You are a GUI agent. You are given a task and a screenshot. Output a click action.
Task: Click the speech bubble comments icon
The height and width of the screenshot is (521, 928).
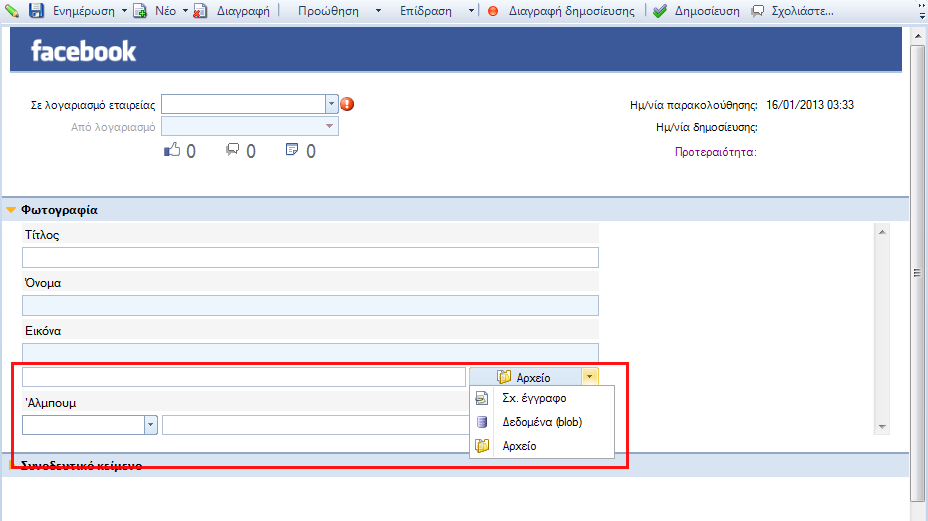tap(233, 150)
